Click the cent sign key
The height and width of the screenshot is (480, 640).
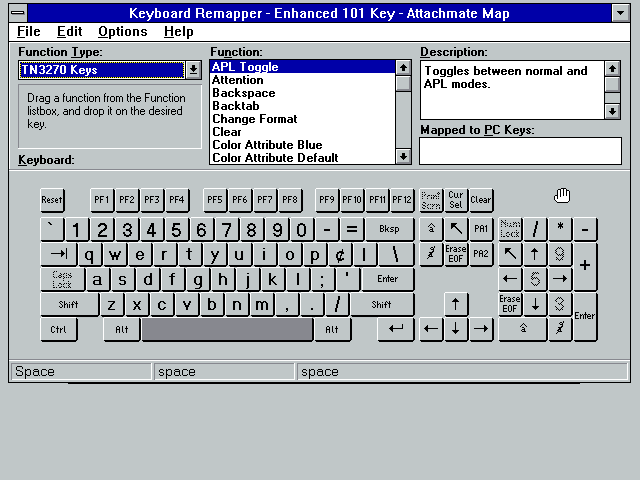(340, 254)
